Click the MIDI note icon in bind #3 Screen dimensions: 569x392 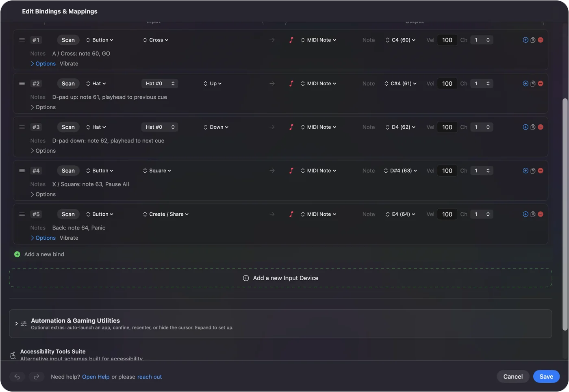(291, 127)
